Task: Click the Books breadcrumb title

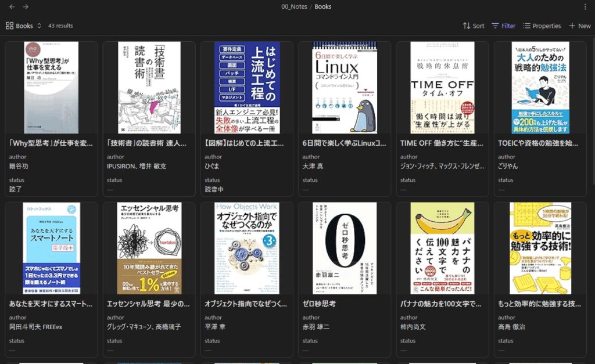Action: pyautogui.click(x=323, y=6)
